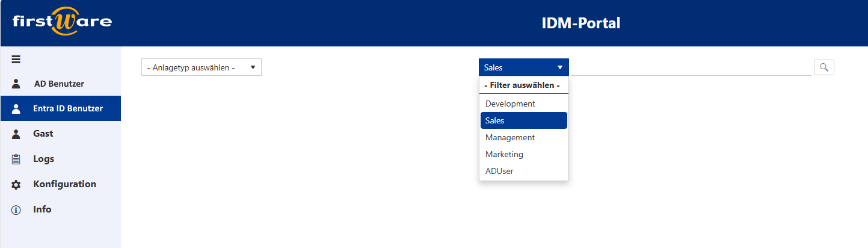
Task: Choose Marketing filter option
Action: coord(524,154)
